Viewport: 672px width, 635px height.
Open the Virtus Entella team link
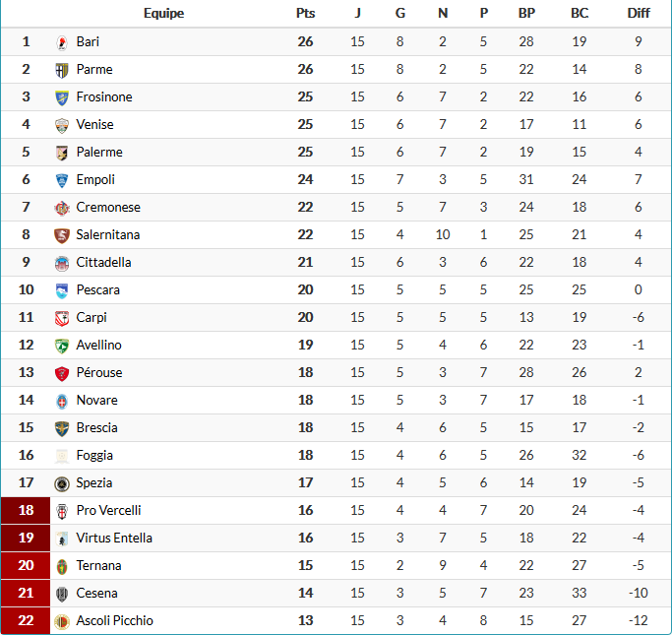point(114,539)
